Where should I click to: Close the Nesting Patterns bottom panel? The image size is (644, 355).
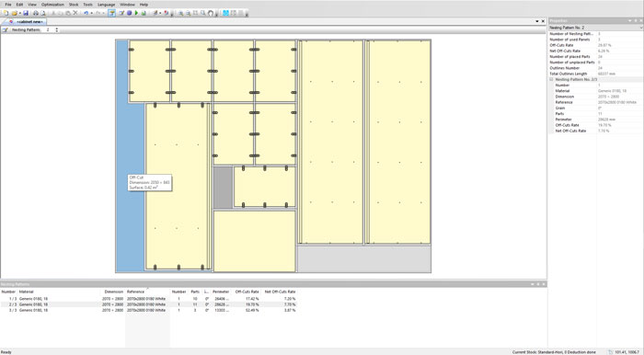click(x=544, y=284)
